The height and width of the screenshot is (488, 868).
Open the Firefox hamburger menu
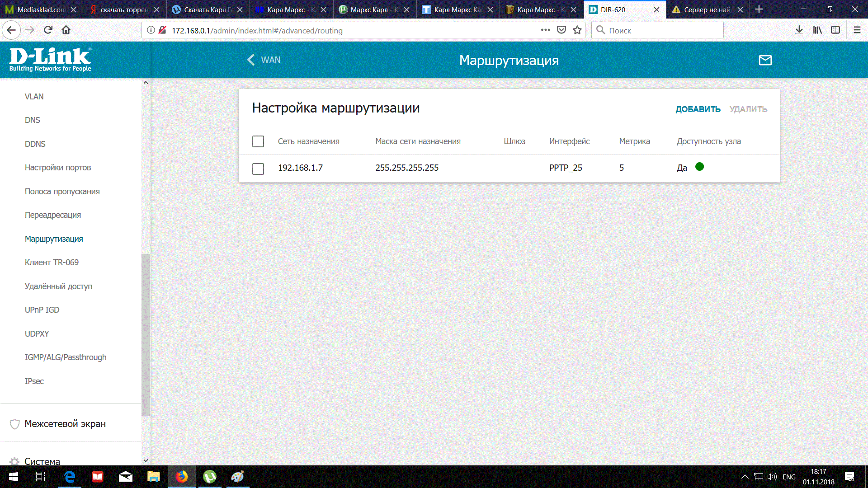[857, 30]
